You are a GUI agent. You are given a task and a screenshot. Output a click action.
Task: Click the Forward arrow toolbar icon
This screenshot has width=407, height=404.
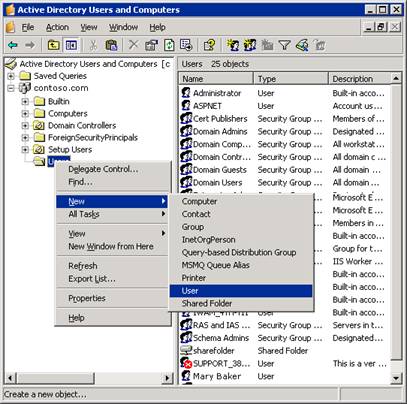[x=30, y=45]
